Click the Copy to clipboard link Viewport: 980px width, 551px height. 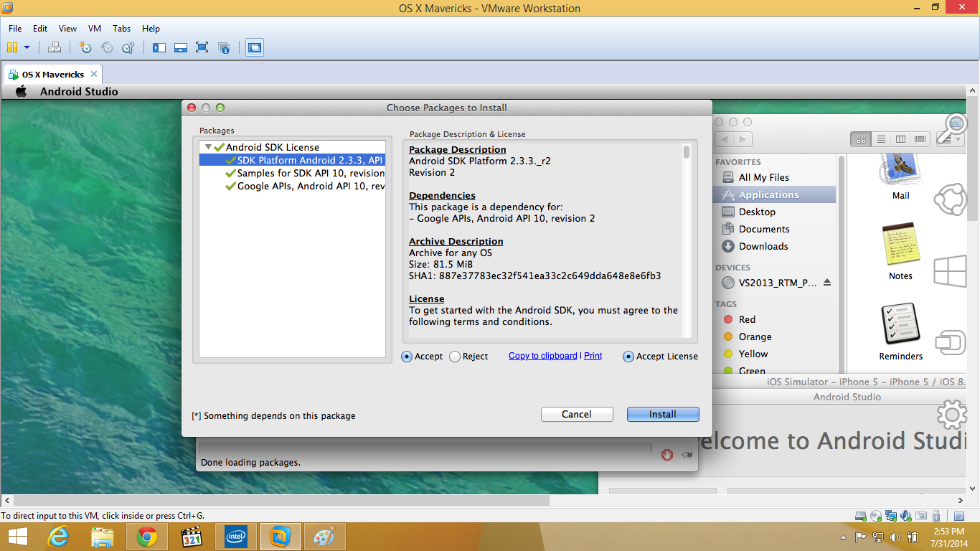tap(542, 356)
